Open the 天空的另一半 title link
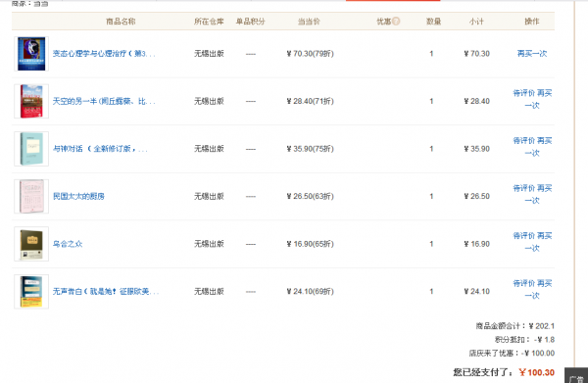The width and height of the screenshot is (588, 383). [x=104, y=101]
